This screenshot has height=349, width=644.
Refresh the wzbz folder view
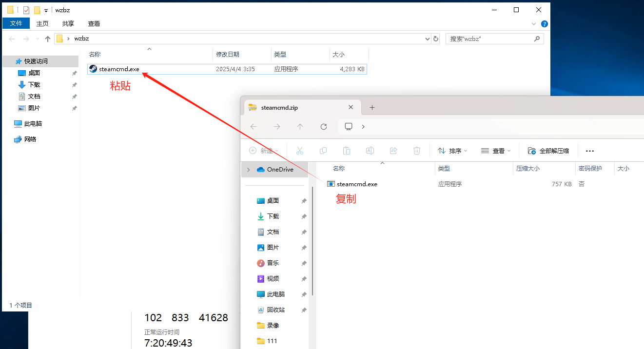tap(436, 39)
